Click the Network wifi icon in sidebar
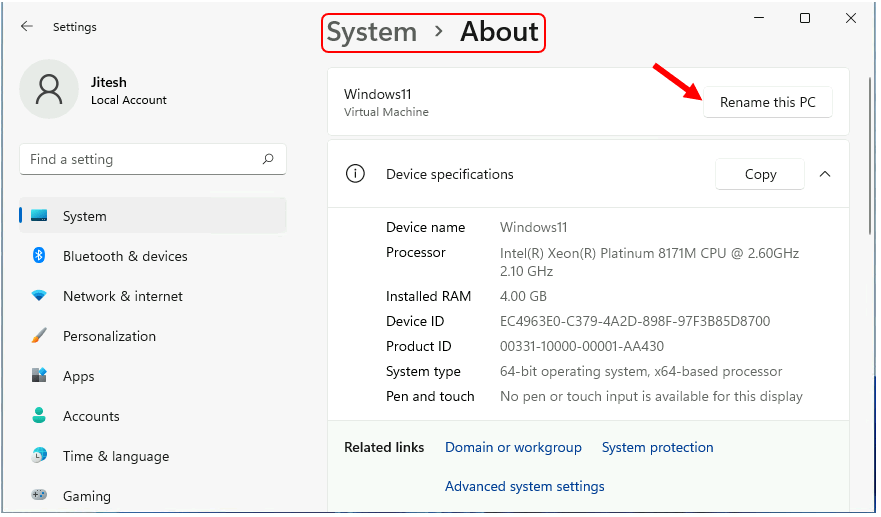 coord(39,296)
